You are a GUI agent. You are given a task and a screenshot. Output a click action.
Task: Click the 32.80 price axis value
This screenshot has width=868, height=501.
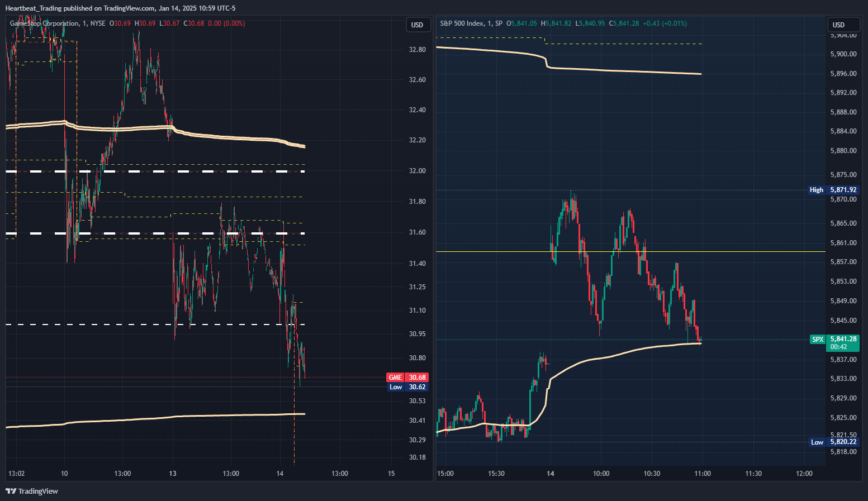418,50
